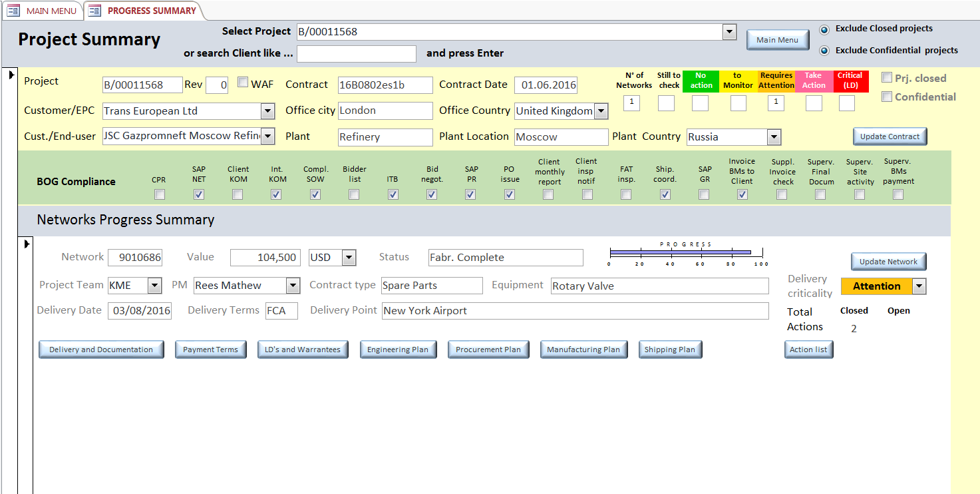
Task: Toggle the CPR compliance checkbox
Action: point(160,194)
